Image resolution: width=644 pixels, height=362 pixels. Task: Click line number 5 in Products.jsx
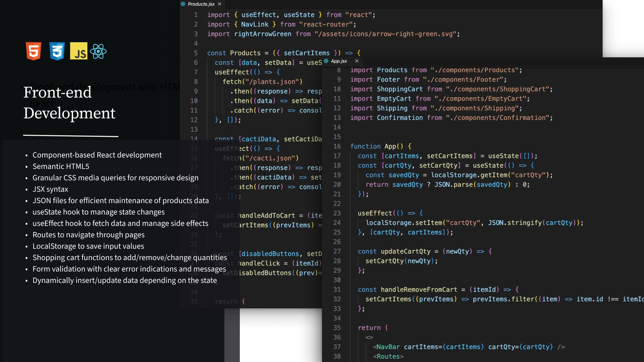(x=196, y=53)
